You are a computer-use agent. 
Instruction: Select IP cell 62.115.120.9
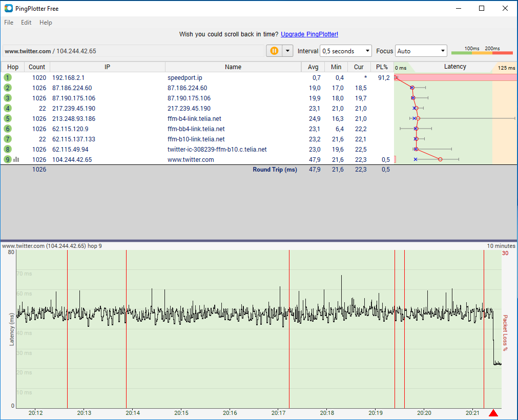click(70, 129)
